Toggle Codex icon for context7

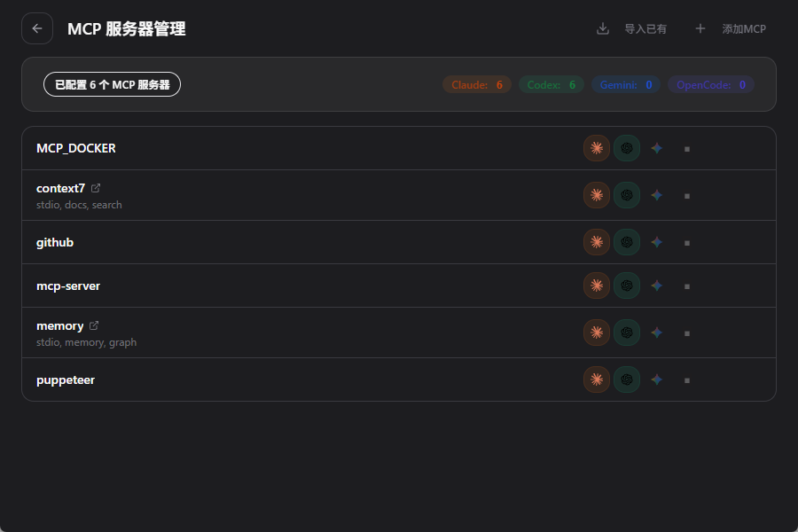point(627,195)
